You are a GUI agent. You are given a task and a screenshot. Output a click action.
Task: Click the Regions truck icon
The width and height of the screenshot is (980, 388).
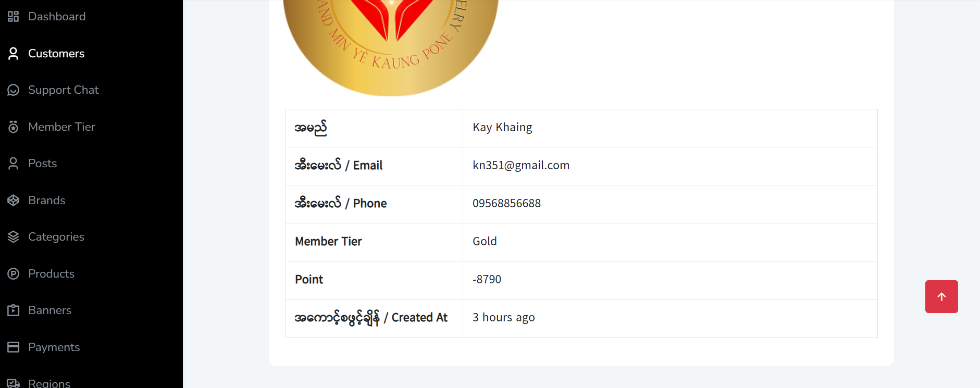[14, 383]
